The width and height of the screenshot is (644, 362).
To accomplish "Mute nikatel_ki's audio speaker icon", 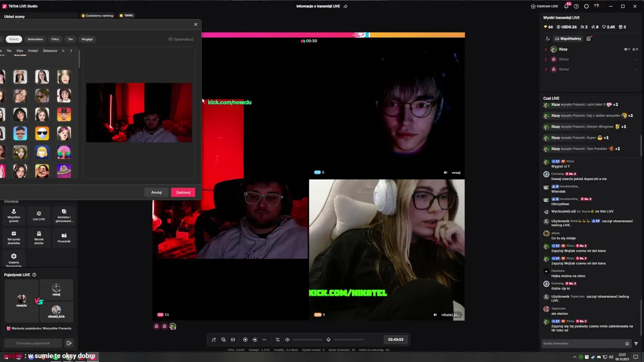I will tap(435, 315).
